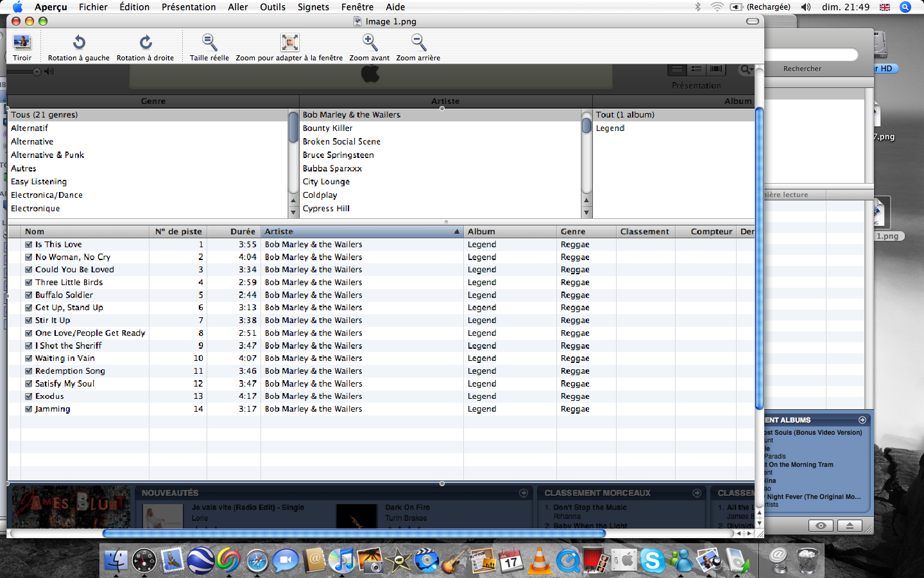The height and width of the screenshot is (578, 924).
Task: Open the input language flag menu
Action: [x=885, y=7]
